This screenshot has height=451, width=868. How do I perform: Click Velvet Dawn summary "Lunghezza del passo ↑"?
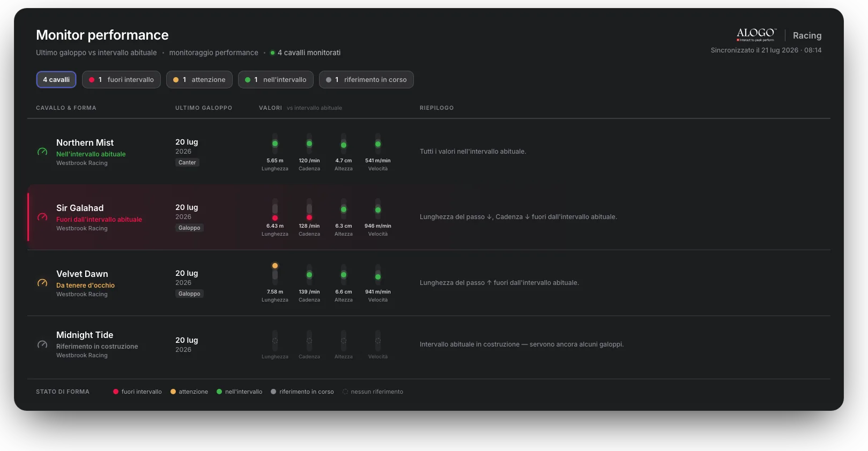(499, 283)
